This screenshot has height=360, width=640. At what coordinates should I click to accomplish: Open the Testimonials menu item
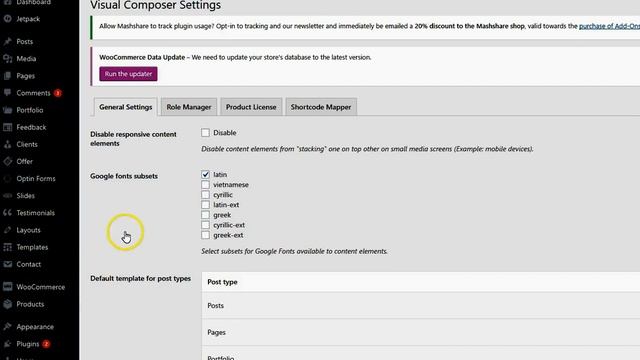click(x=36, y=213)
